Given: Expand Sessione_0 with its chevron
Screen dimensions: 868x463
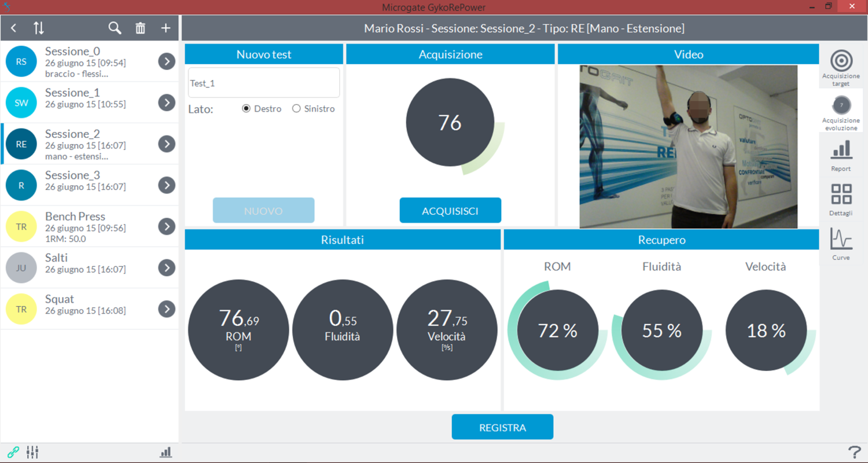Looking at the screenshot, I should click(167, 61).
